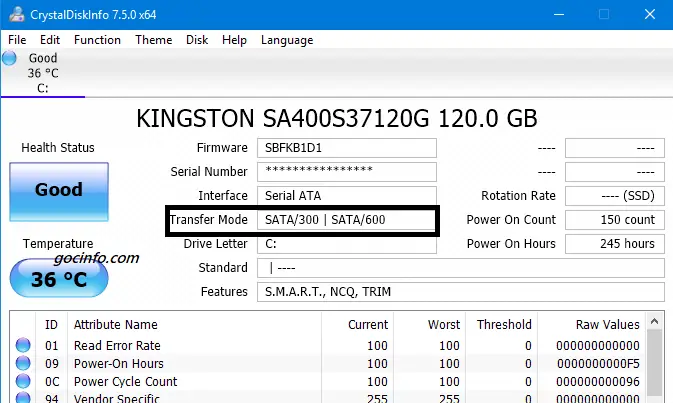Click the ID cell 09
This screenshot has height=403, width=673.
tap(52, 364)
